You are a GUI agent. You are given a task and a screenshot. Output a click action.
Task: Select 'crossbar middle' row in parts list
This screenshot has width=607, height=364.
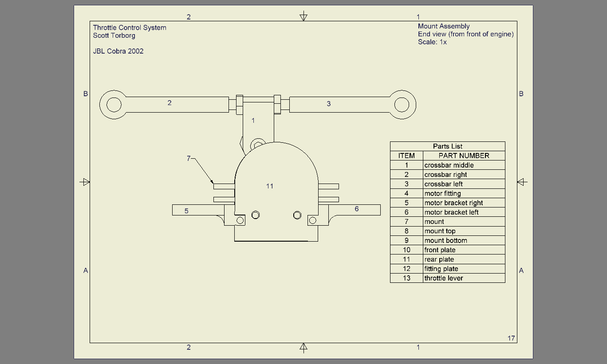click(x=448, y=165)
